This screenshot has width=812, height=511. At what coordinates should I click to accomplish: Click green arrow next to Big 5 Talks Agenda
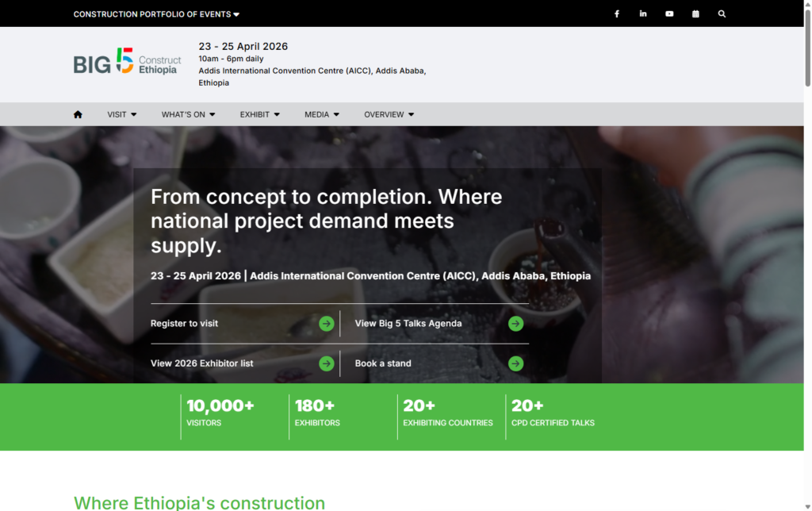pos(515,324)
